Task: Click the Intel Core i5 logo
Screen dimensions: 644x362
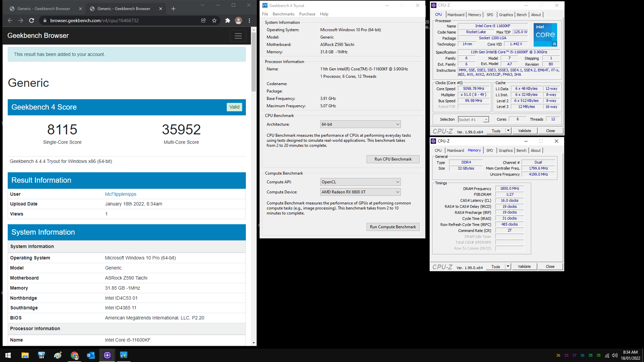Action: 545,35
